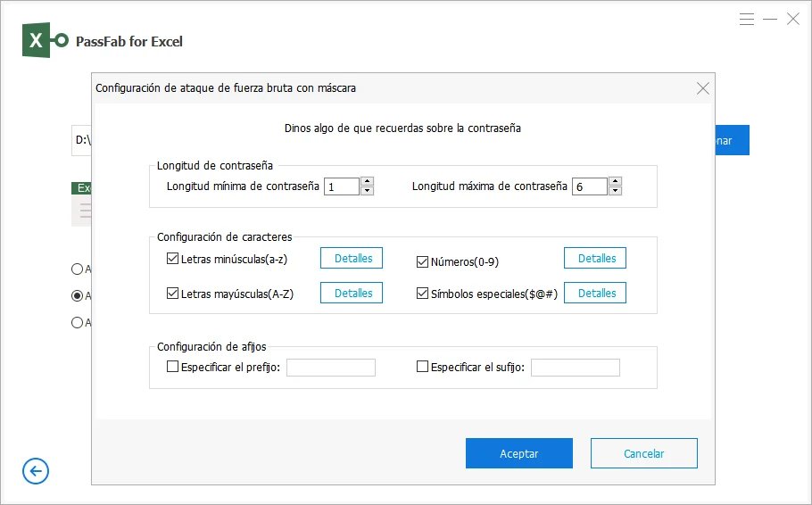Click the dialog title 'Configuración de ataque de fuerza bruta'
The width and height of the screenshot is (812, 505).
[x=225, y=88]
